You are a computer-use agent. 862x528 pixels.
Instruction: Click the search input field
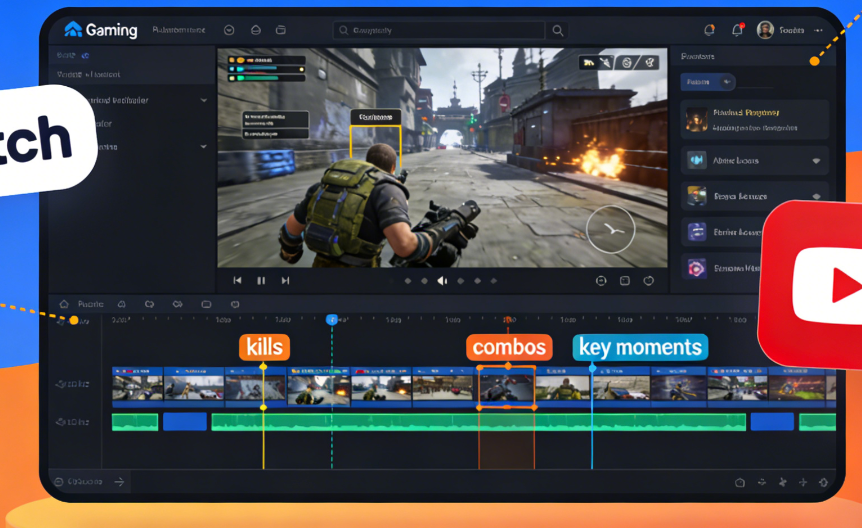tap(440, 31)
